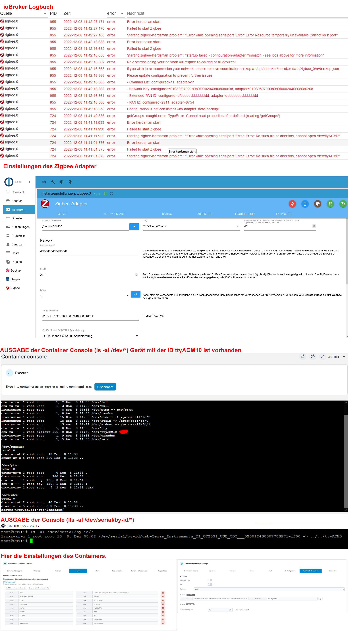Viewport: 348px width, 644px height.
Task: Click the Erweiterte Pan ID input field
Action: (x=89, y=251)
